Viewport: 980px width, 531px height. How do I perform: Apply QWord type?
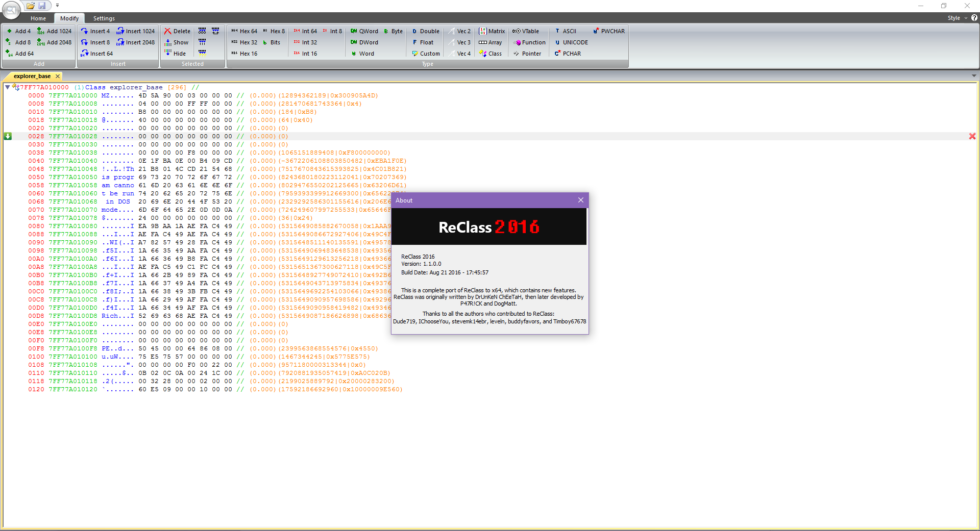tap(364, 31)
